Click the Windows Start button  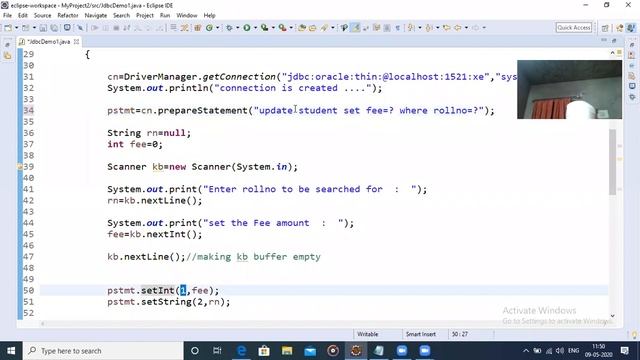coord(11,351)
